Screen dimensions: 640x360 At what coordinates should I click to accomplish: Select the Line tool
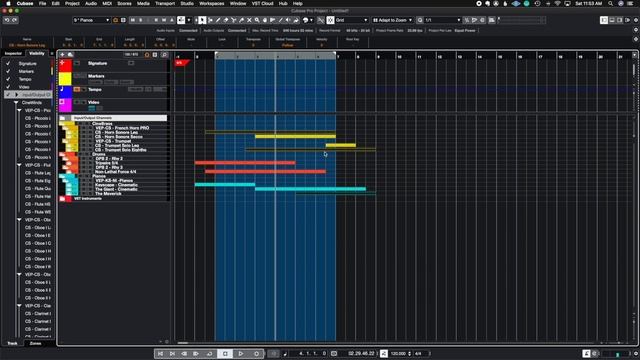[x=280, y=20]
